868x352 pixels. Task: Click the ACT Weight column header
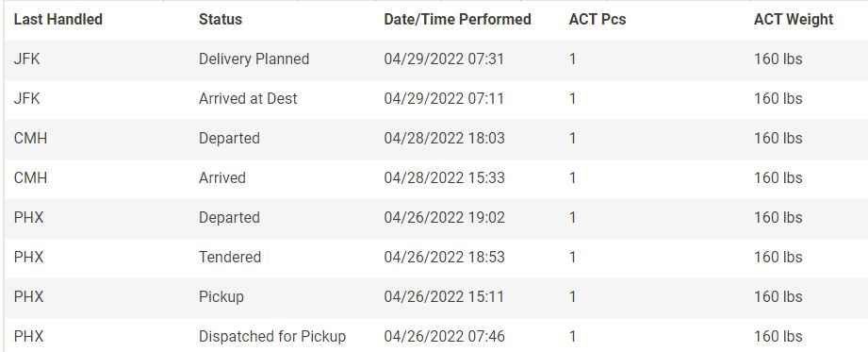(x=794, y=20)
